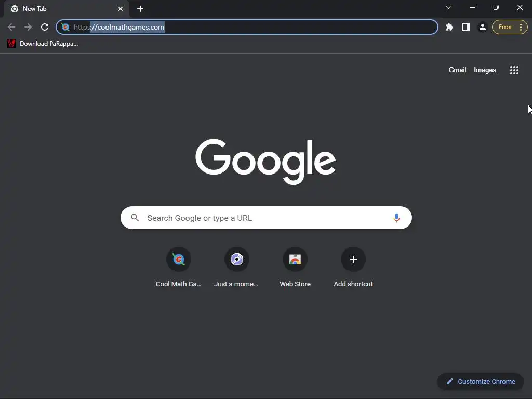
Task: Open Gmail link
Action: click(457, 70)
